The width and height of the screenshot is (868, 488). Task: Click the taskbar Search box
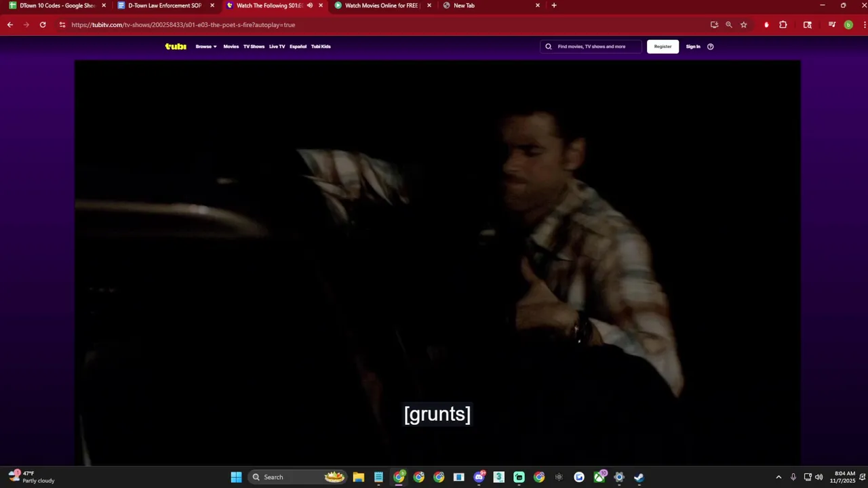point(298,477)
